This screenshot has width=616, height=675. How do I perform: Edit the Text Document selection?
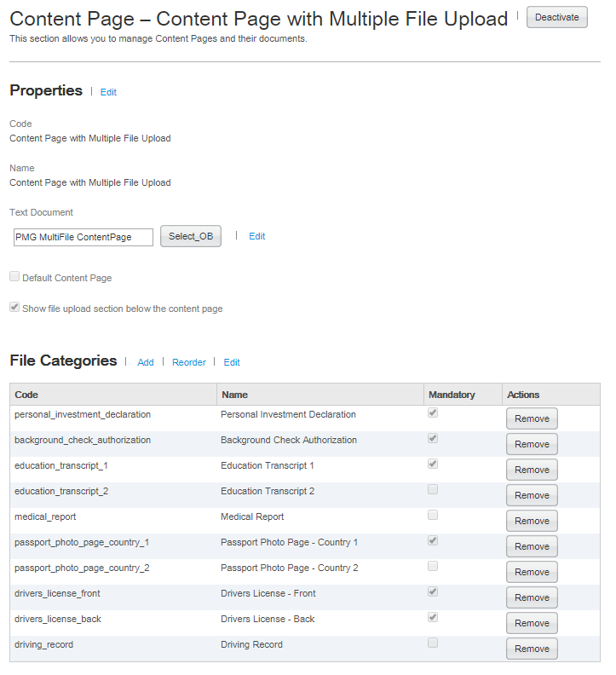point(256,236)
